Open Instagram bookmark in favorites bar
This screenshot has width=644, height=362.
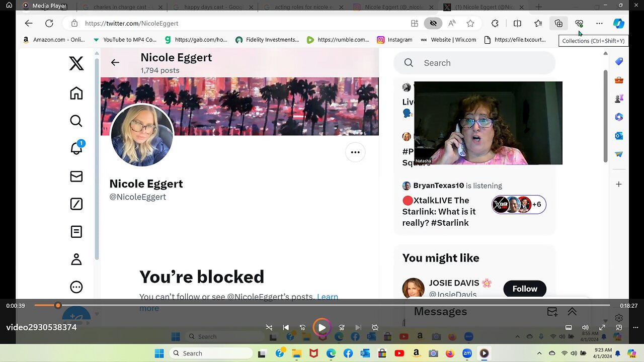(394, 40)
